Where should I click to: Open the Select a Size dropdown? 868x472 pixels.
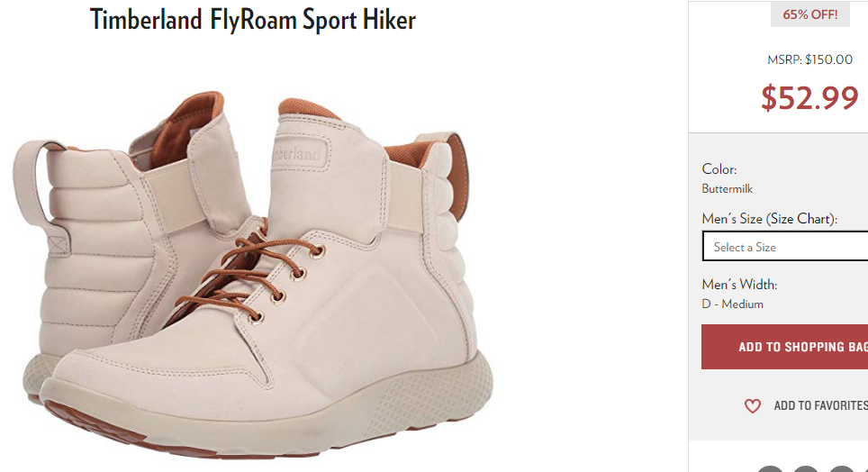click(x=785, y=247)
